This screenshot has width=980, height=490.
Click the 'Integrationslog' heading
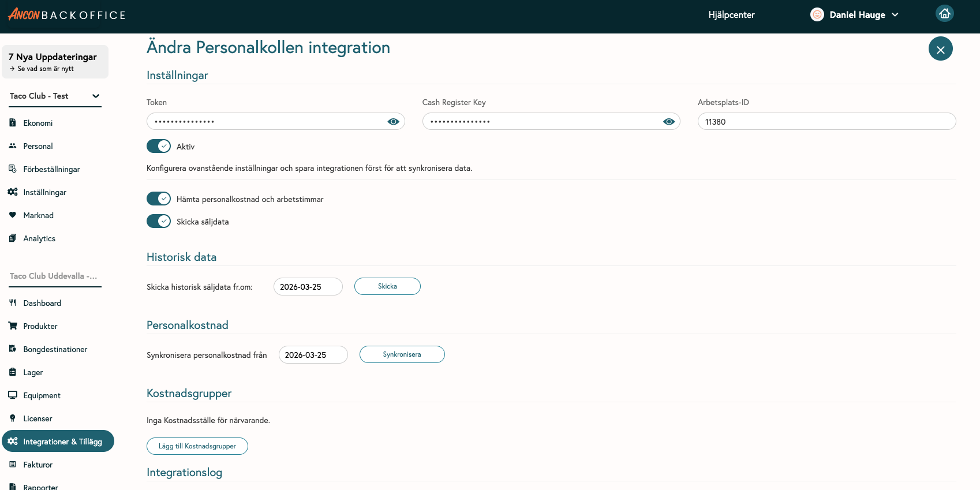185,472
